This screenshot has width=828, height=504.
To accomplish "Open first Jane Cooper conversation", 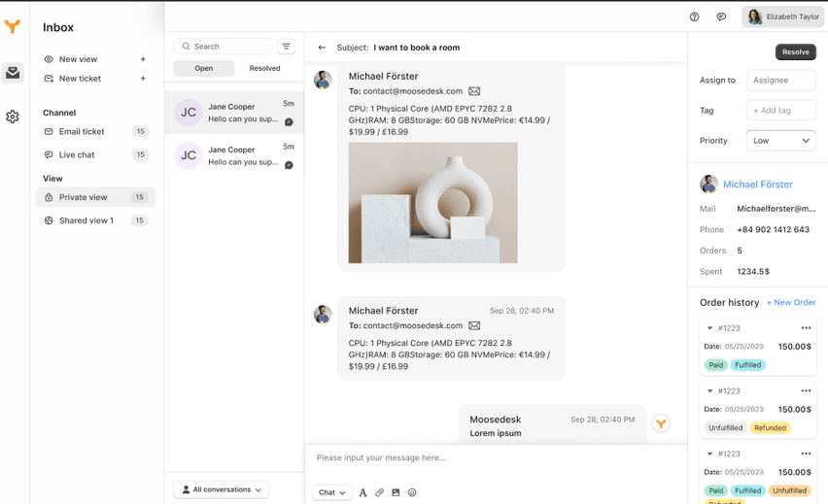I will click(x=234, y=113).
